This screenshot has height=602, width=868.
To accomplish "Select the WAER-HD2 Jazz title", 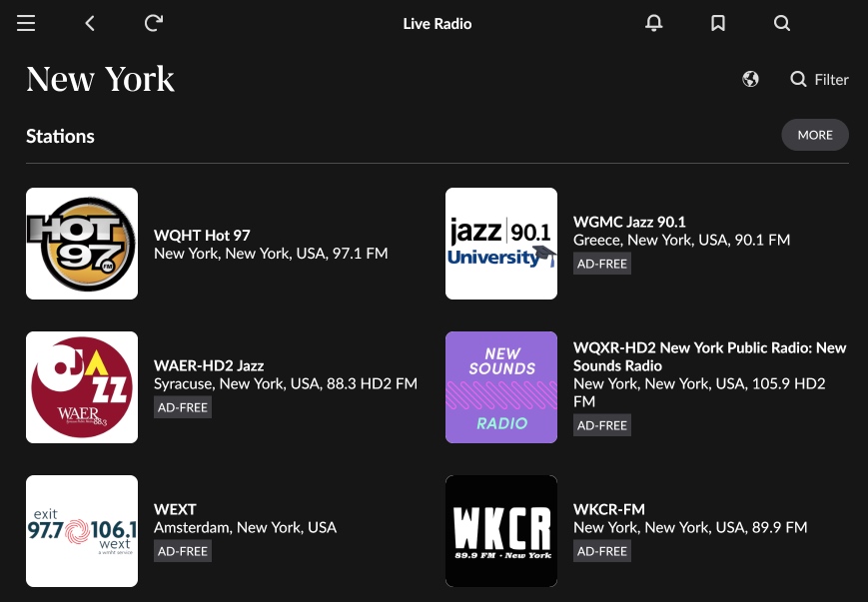I will click(x=209, y=365).
